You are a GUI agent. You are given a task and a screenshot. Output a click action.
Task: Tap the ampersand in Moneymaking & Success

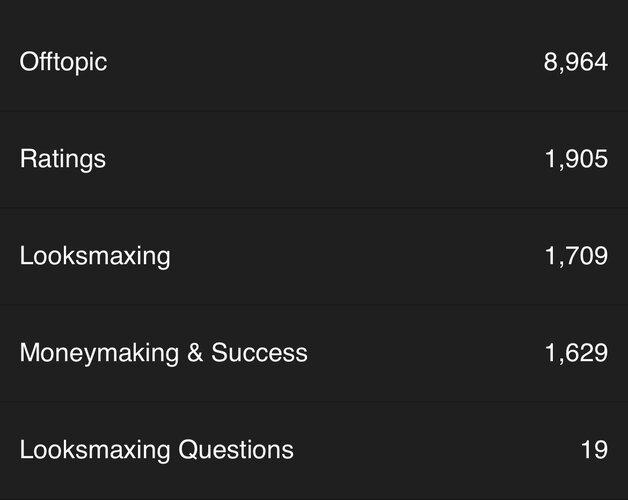pos(195,353)
